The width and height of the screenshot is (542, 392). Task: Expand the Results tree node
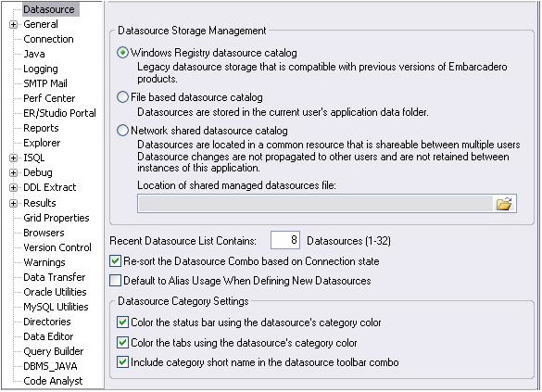[x=13, y=203]
